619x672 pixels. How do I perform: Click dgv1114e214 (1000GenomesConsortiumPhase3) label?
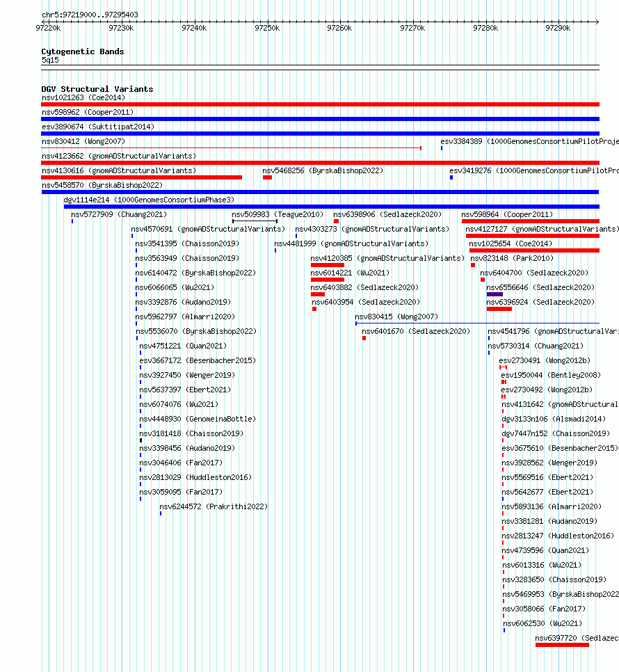(149, 200)
